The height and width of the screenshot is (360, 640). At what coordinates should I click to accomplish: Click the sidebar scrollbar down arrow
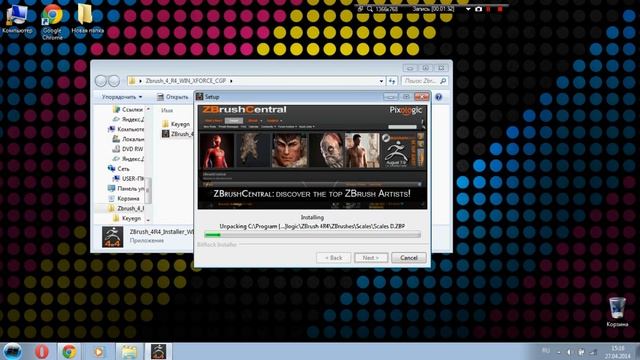pyautogui.click(x=148, y=220)
